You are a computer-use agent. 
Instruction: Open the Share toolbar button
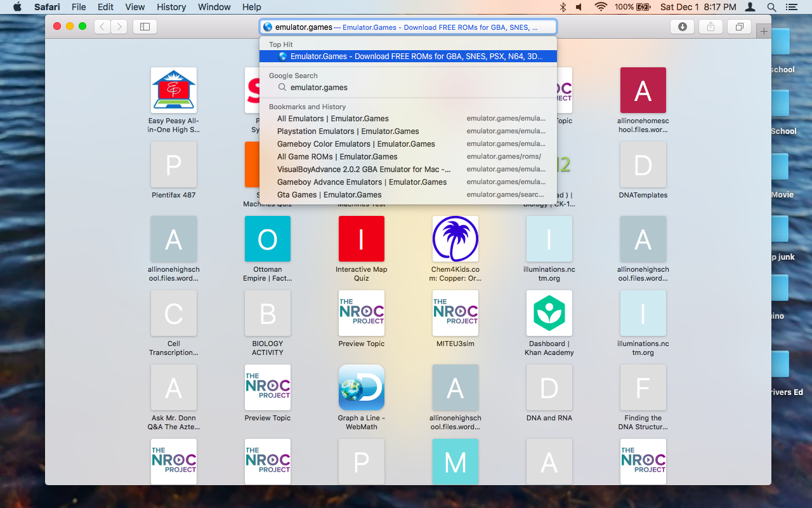pos(711,27)
